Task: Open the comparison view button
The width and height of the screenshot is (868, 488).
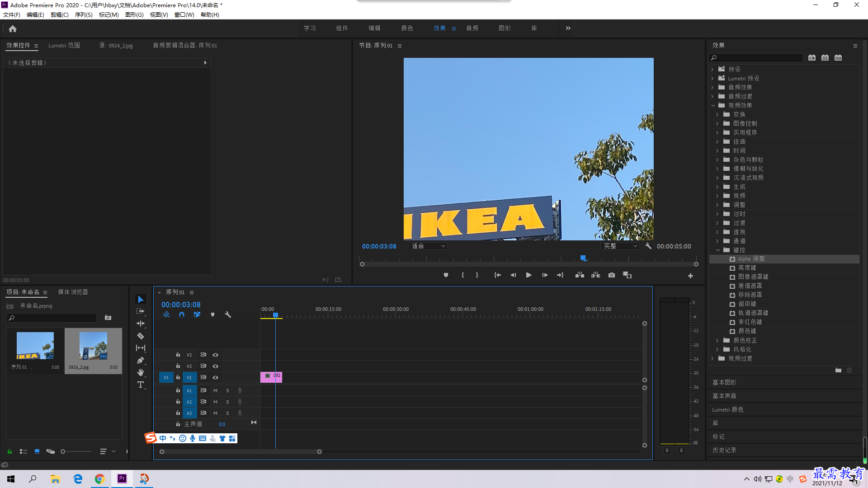Action: [627, 275]
